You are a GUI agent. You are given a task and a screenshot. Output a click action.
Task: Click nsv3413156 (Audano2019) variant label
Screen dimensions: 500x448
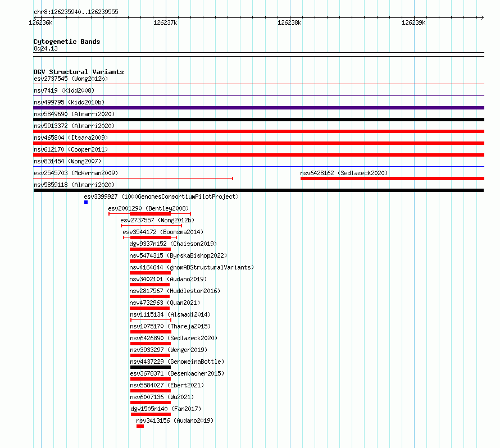[x=175, y=420]
